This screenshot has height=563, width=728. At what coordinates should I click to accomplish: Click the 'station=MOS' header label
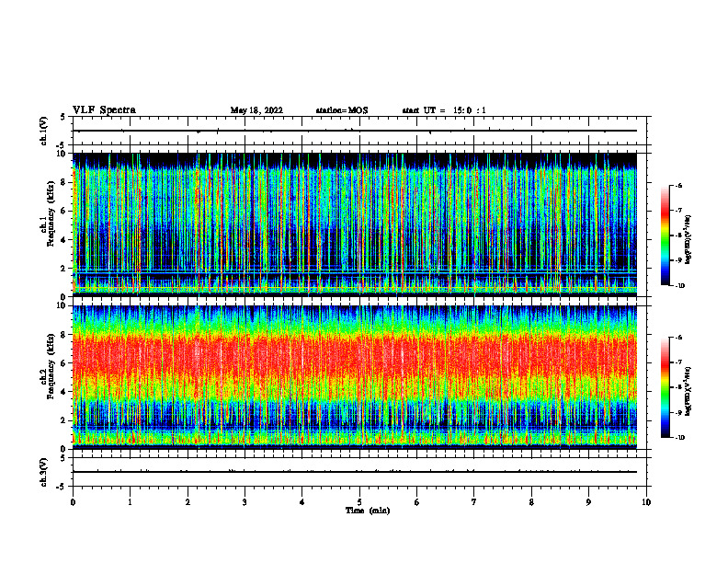tap(342, 110)
